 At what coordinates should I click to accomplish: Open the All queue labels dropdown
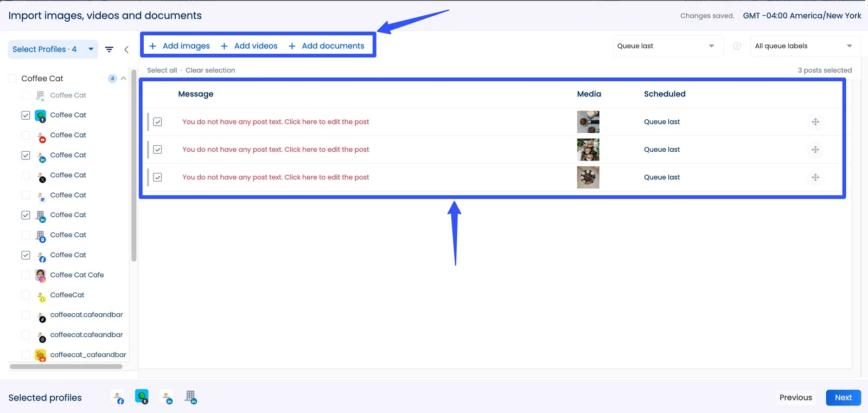pos(805,46)
